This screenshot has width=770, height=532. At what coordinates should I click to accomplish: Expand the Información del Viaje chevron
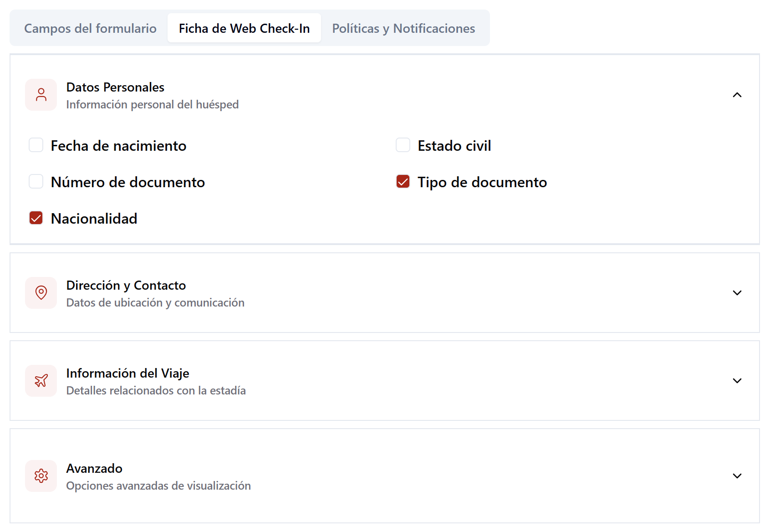point(737,381)
